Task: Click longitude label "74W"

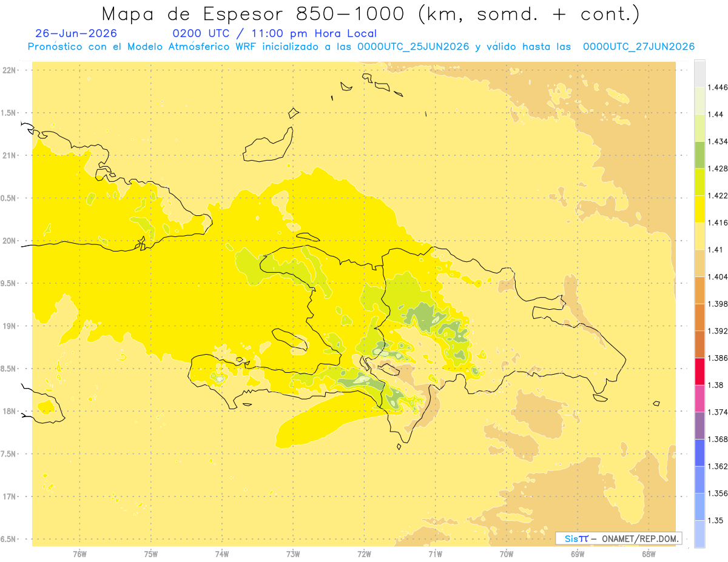Action: (222, 554)
